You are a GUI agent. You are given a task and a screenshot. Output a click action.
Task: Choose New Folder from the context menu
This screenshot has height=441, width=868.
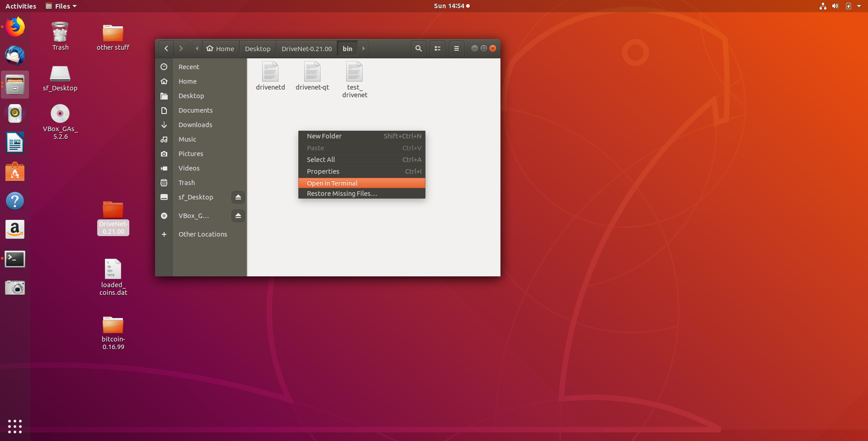click(x=362, y=136)
